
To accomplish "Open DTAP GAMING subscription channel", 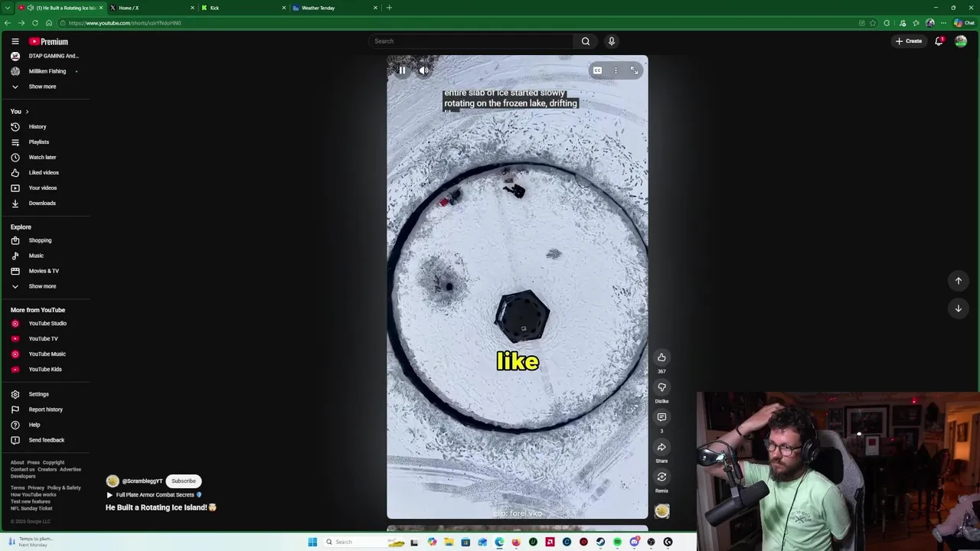I will pos(45,56).
